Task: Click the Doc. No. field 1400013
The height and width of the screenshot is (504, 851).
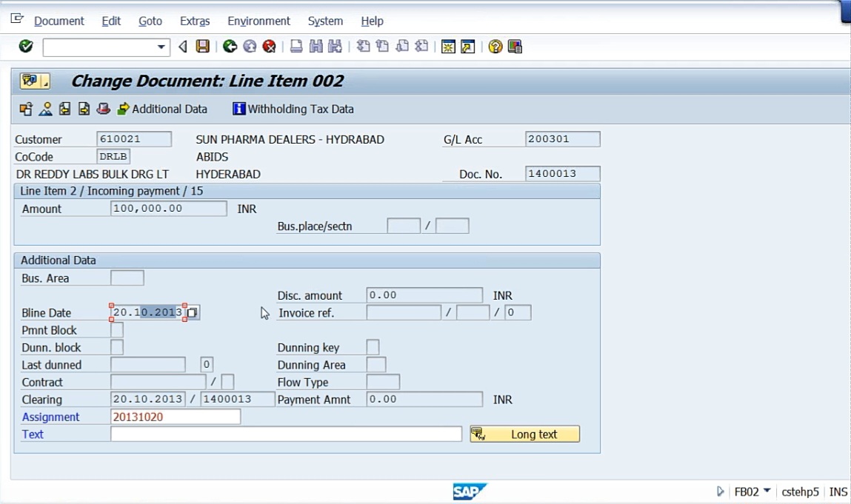Action: click(563, 174)
